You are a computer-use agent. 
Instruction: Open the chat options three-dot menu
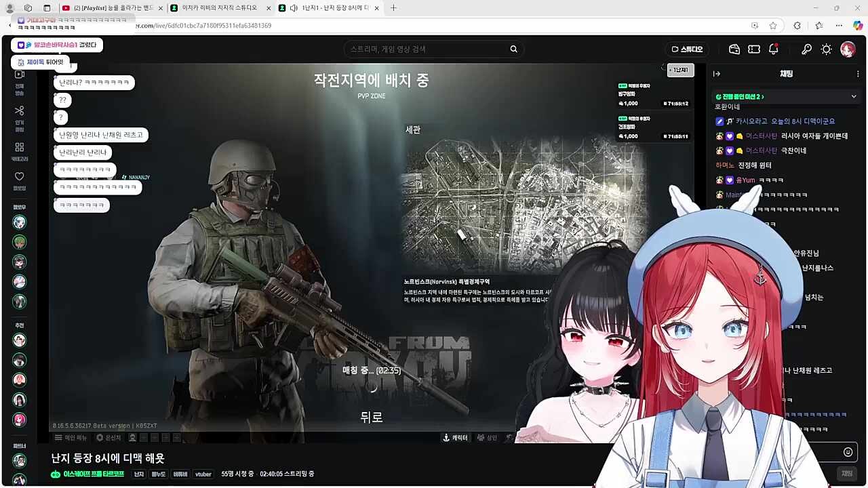click(x=858, y=74)
